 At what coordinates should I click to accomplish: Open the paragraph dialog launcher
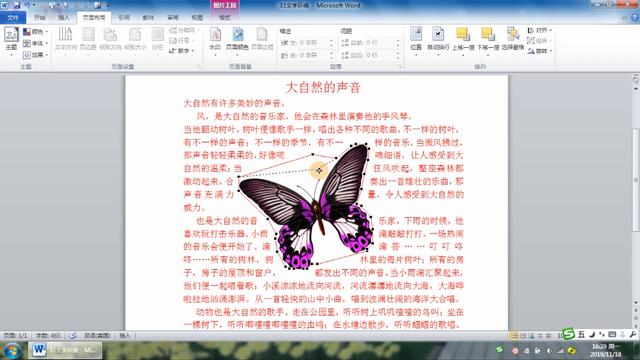tap(400, 67)
